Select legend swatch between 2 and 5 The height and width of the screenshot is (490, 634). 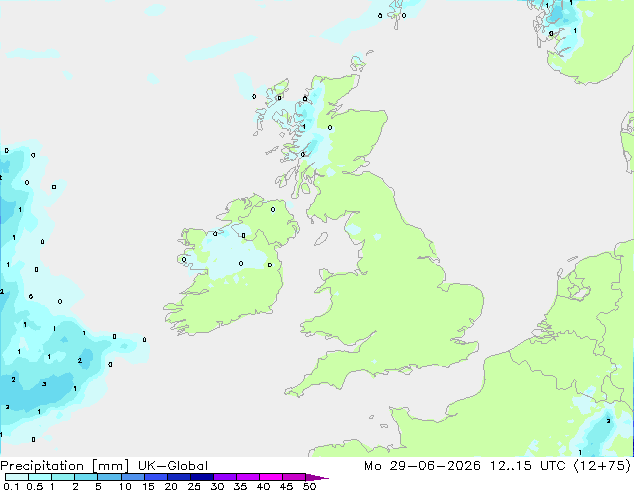(86, 477)
